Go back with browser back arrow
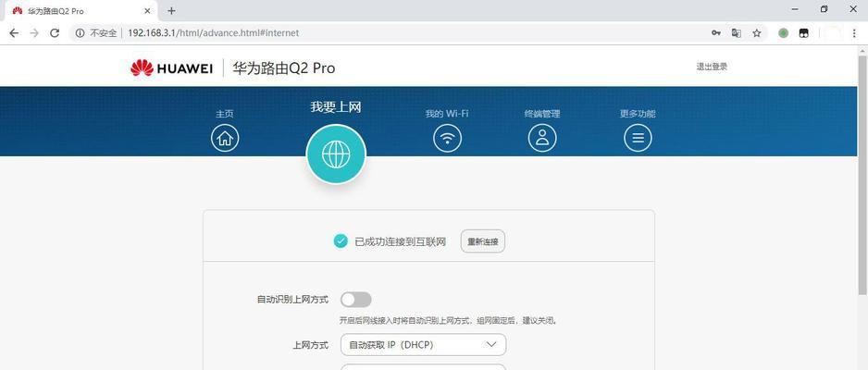The width and height of the screenshot is (868, 370). point(14,33)
